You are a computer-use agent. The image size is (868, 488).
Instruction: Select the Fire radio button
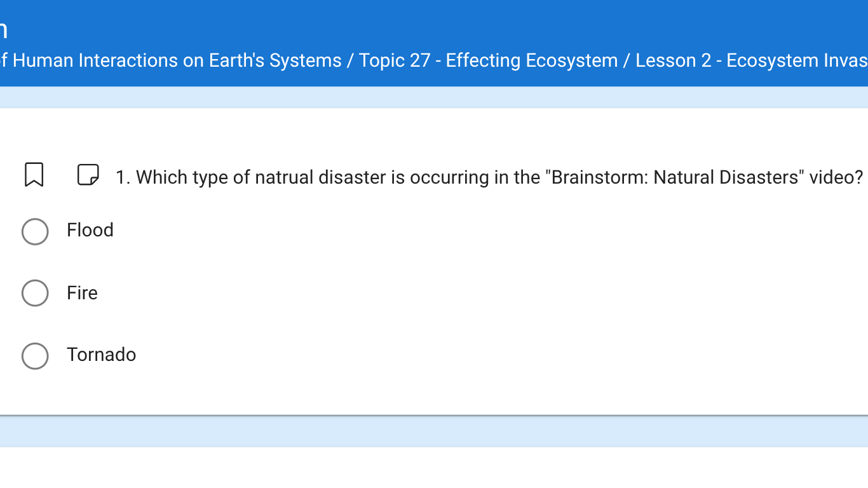35,293
